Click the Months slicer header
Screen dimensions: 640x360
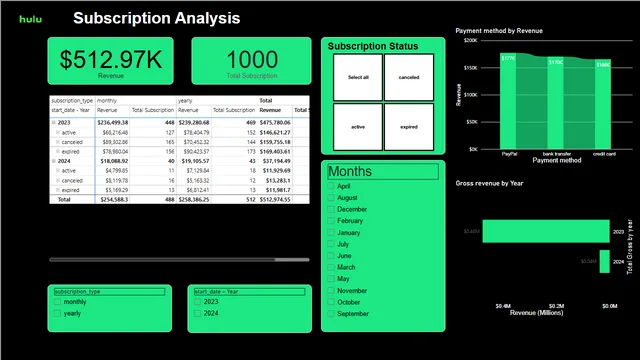[383, 171]
